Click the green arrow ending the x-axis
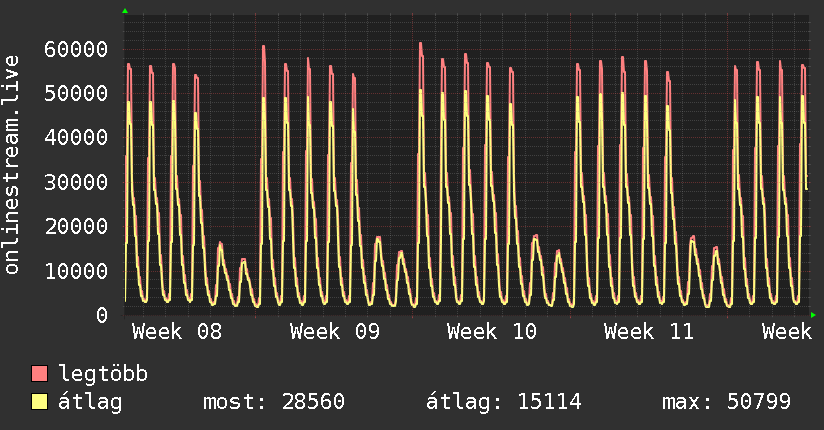The image size is (824, 430). coord(813,315)
